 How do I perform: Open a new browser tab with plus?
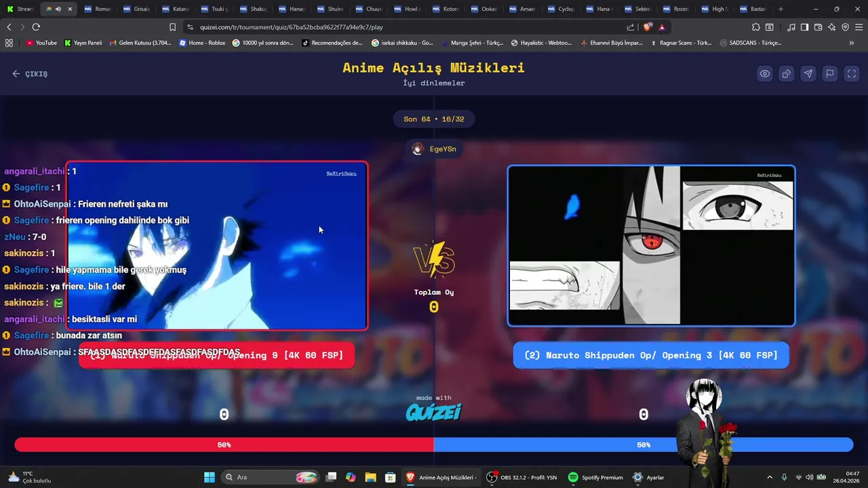coord(781,9)
